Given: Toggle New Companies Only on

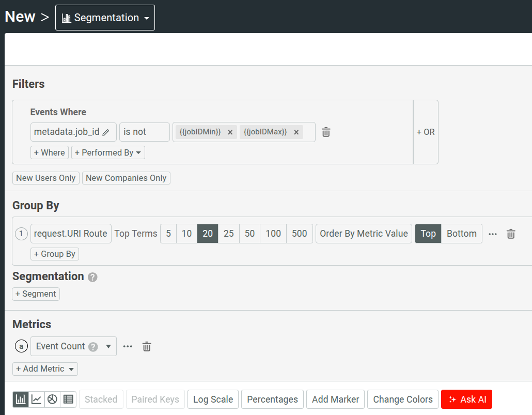Looking at the screenshot, I should [126, 178].
